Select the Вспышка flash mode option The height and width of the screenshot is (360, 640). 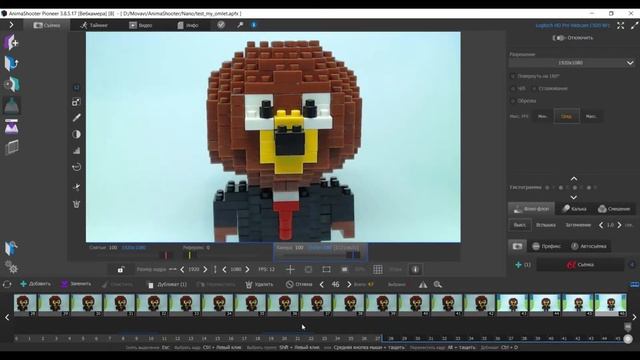(546, 225)
